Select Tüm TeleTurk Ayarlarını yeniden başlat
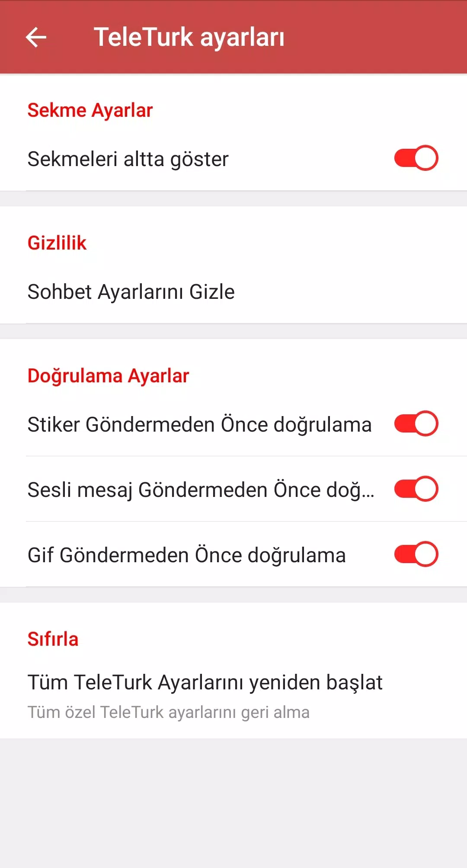 click(x=205, y=682)
